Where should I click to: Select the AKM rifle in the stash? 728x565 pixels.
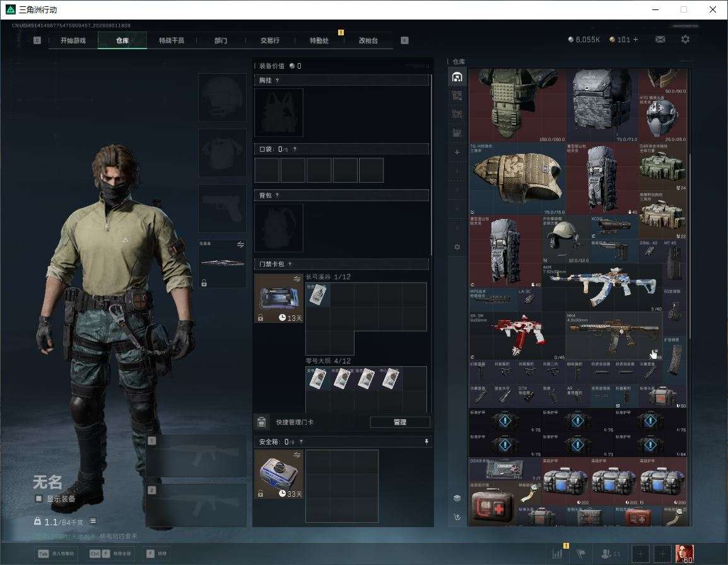602,288
